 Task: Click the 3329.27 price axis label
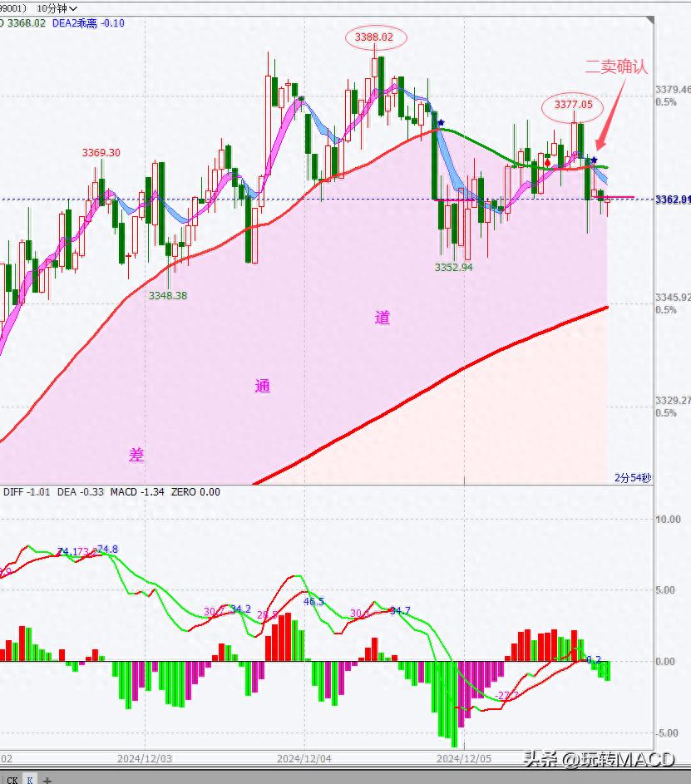tap(673, 401)
